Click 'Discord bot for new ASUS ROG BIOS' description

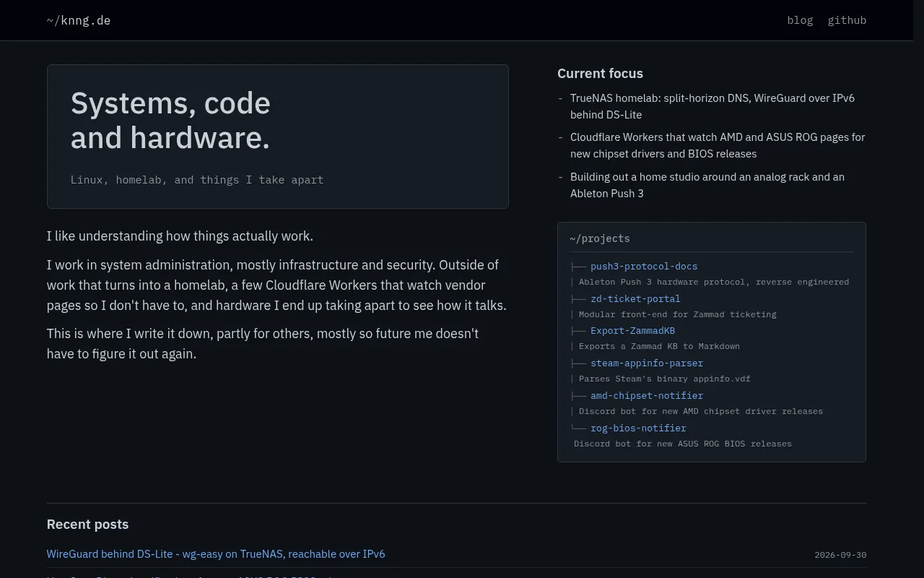683,444
